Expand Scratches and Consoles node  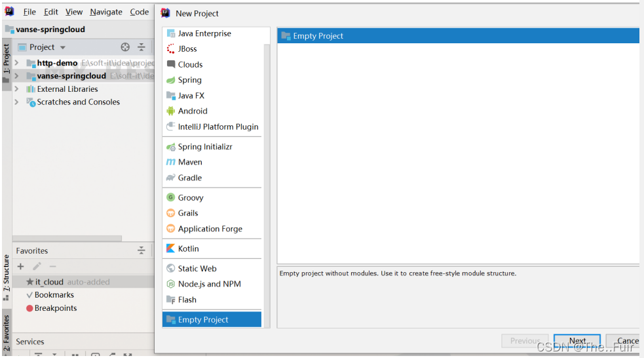click(17, 102)
